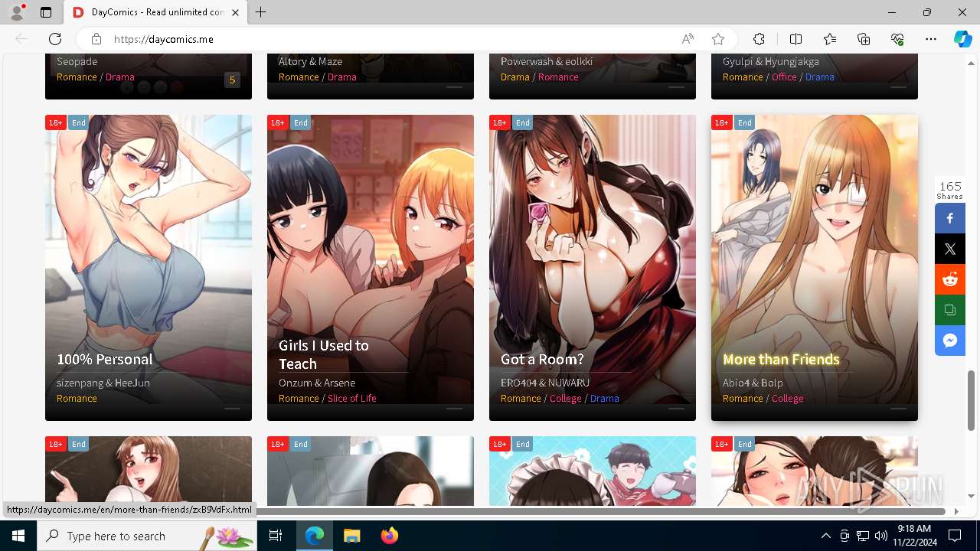View site information lock icon

pos(96,39)
